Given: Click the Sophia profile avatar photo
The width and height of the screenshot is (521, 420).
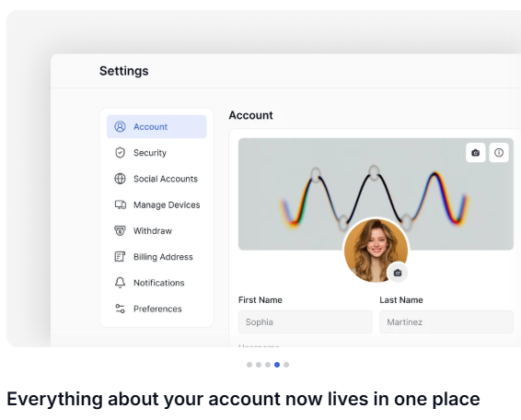Looking at the screenshot, I should 376,251.
